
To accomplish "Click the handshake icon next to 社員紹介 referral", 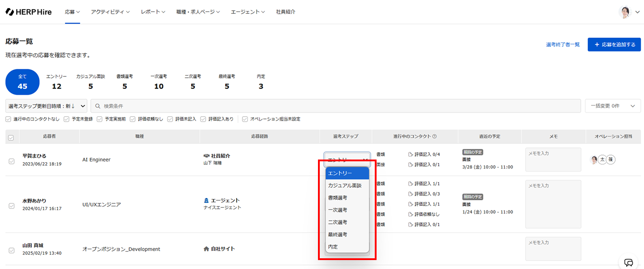I will (206, 156).
